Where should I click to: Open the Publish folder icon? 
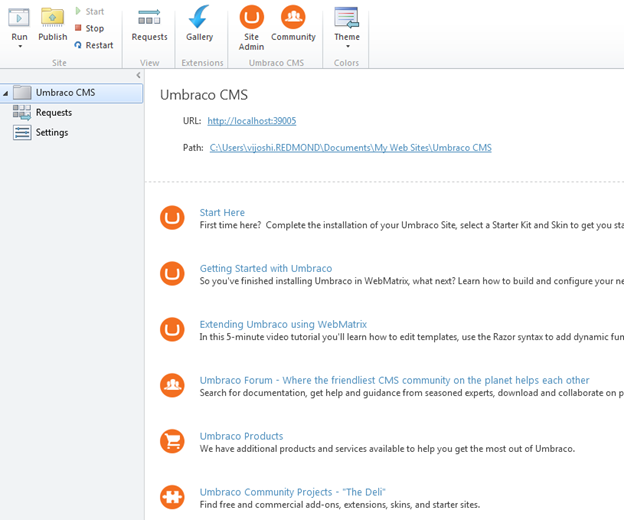click(x=52, y=17)
